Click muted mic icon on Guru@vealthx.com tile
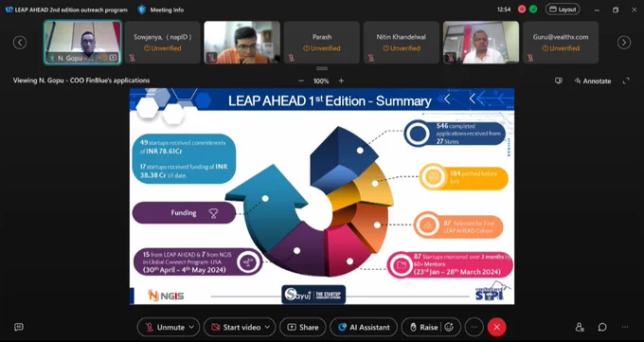Image resolution: width=644 pixels, height=342 pixels. pos(530,58)
